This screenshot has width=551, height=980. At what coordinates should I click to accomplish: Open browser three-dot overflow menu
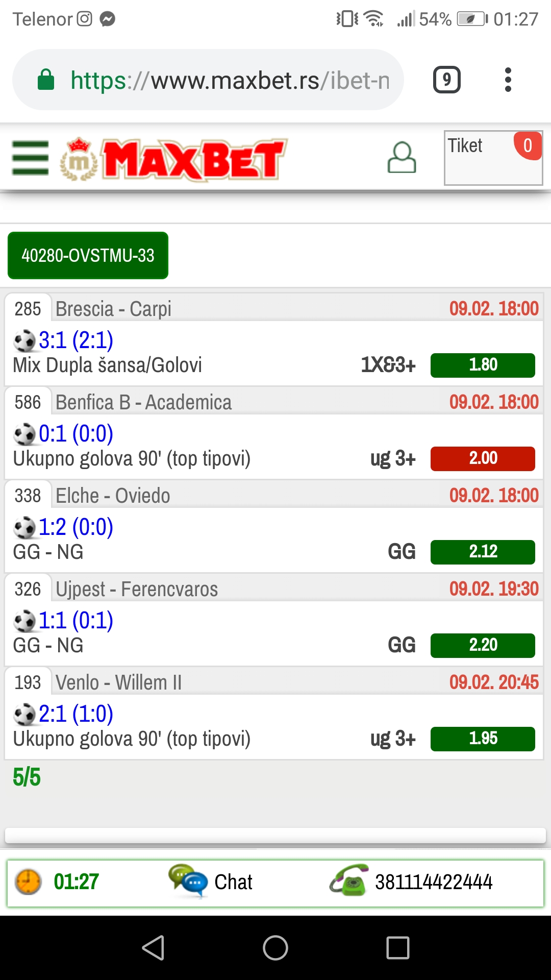(x=508, y=80)
